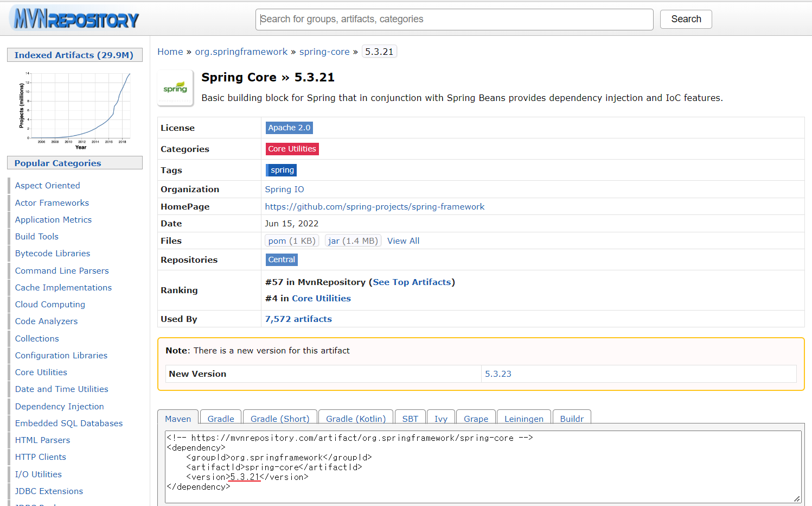Click the spring tag badge
This screenshot has height=506, width=812.
(x=281, y=170)
